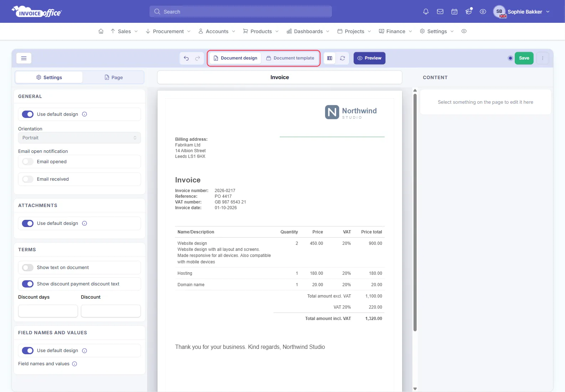Select invoice number 2026-0217 value
This screenshot has width=565, height=392.
[x=225, y=191]
